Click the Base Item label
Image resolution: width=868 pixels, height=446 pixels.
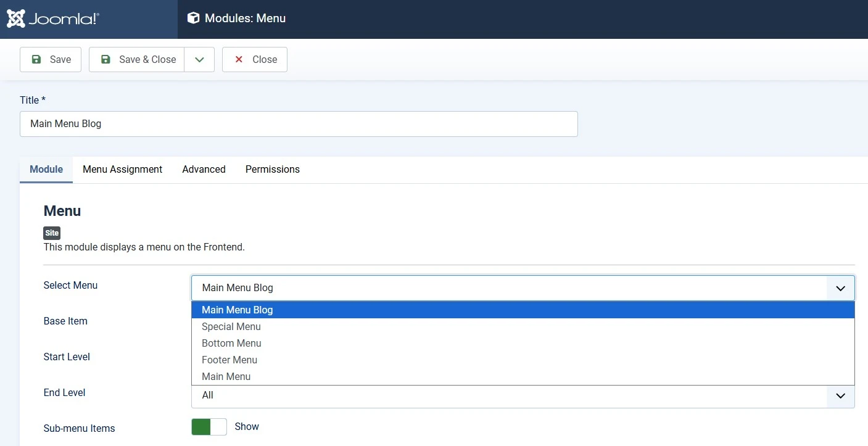tap(65, 321)
